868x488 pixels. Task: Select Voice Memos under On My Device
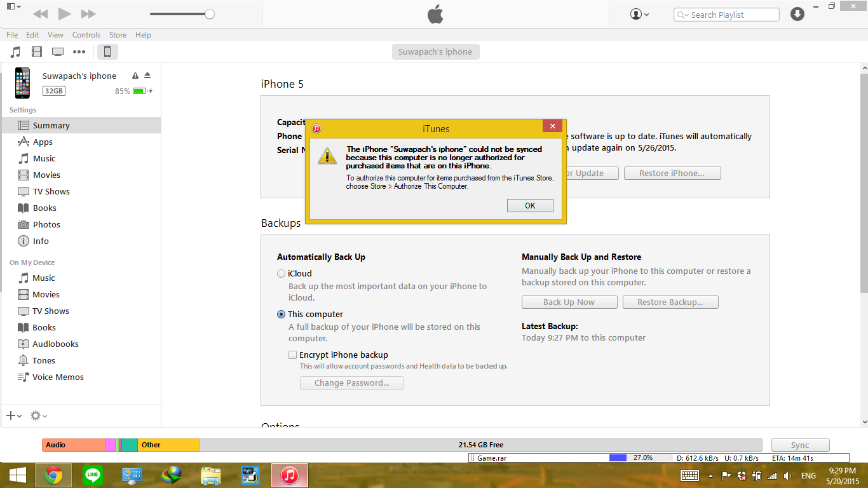point(81,377)
